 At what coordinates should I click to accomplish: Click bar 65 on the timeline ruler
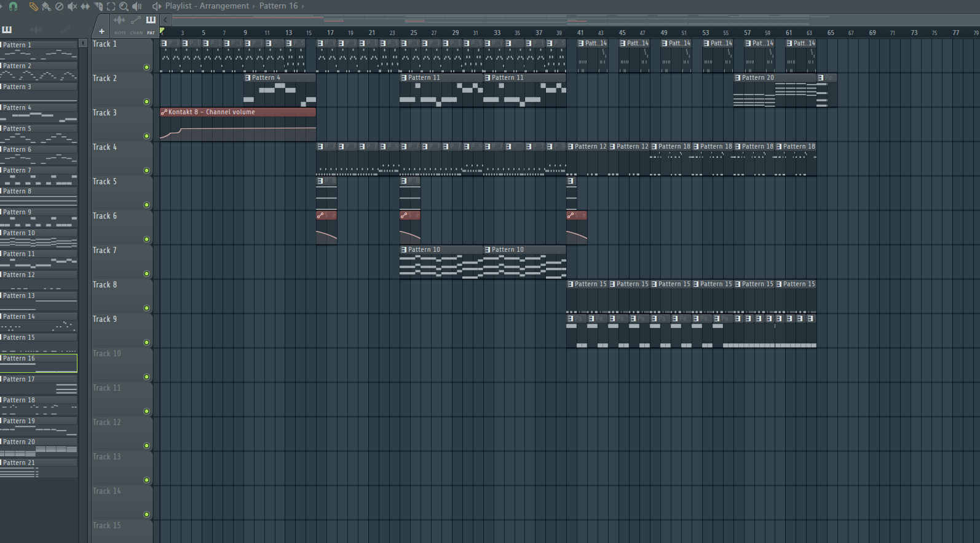tap(831, 33)
